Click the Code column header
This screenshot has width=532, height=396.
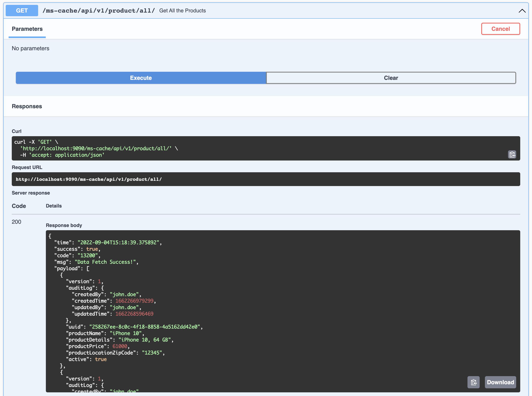19,206
